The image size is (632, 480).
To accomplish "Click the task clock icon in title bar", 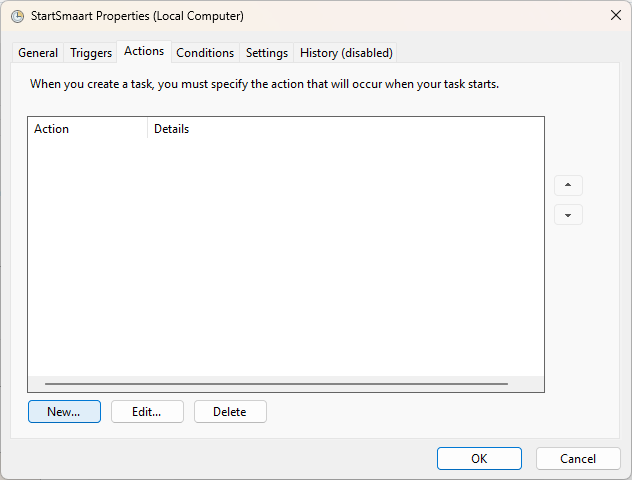I will click(x=17, y=16).
